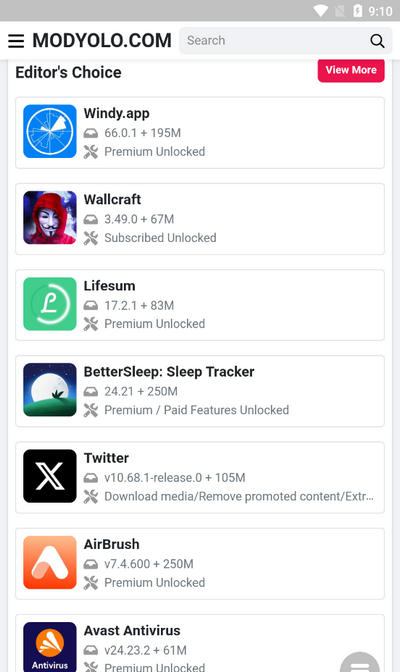Open the Avast Antivirus title link
This screenshot has height=672, width=400.
132,631
